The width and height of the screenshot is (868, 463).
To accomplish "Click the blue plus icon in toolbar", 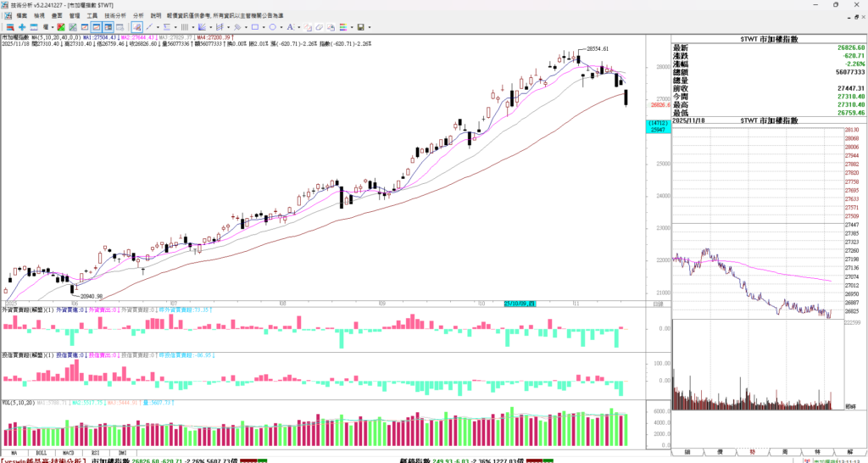I will pyautogui.click(x=22, y=27).
